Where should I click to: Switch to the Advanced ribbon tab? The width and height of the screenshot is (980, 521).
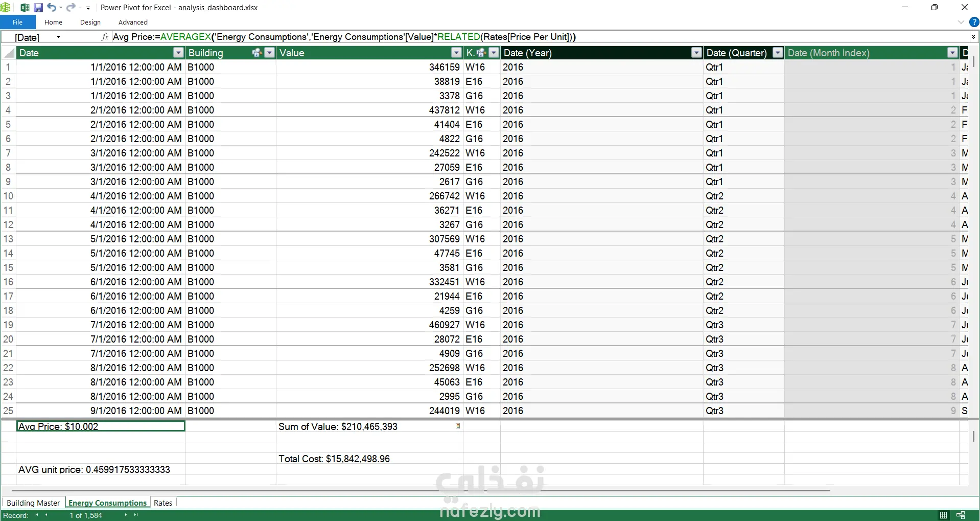(x=133, y=22)
